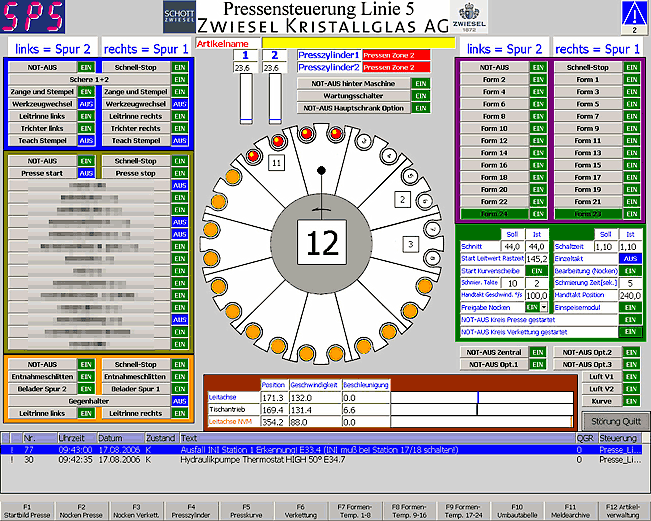The image size is (651, 521).
Task: Click Form 12 row label
Action: point(494,141)
